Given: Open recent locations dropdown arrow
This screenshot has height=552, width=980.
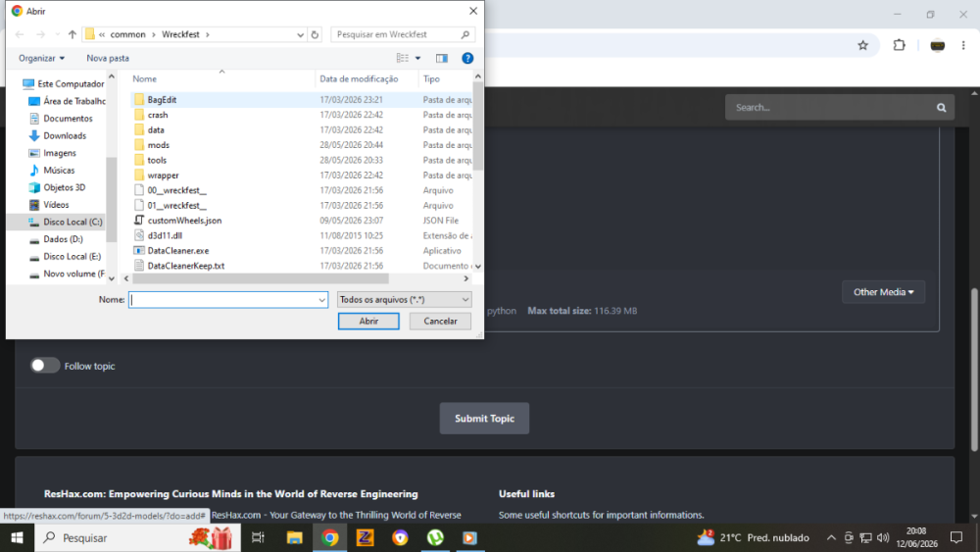Looking at the screenshot, I should [x=57, y=34].
